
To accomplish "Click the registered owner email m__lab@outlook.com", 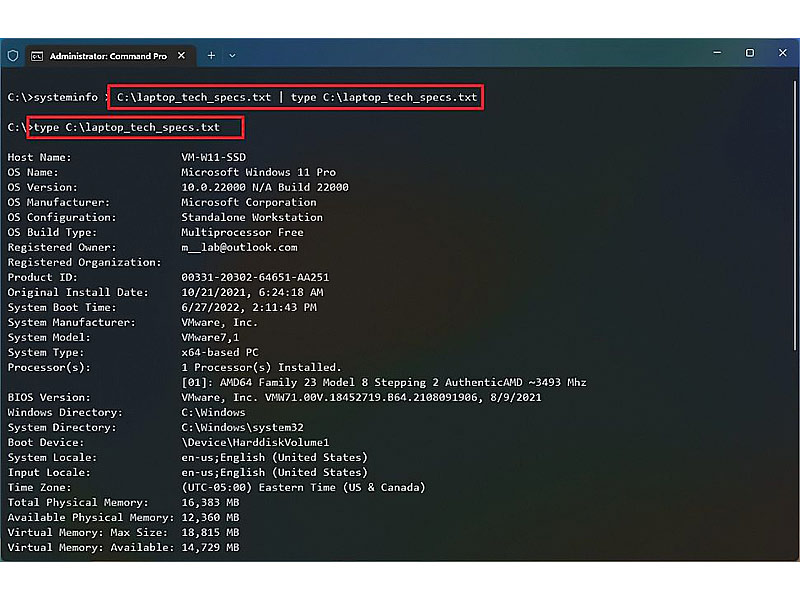I will (239, 247).
